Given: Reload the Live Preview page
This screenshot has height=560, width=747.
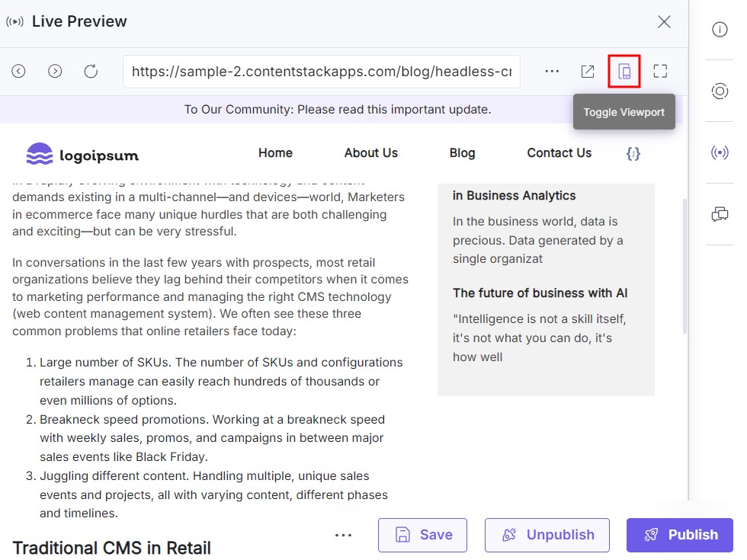Looking at the screenshot, I should coord(91,72).
